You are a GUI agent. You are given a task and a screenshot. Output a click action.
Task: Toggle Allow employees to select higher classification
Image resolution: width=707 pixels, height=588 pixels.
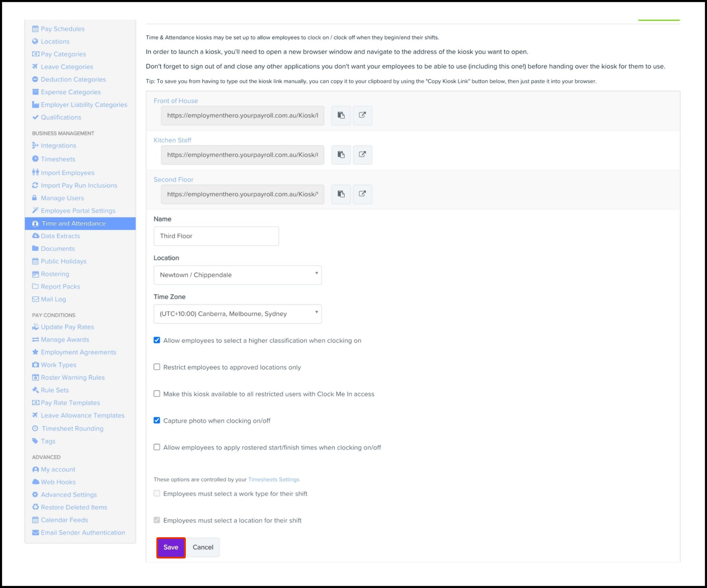[157, 340]
